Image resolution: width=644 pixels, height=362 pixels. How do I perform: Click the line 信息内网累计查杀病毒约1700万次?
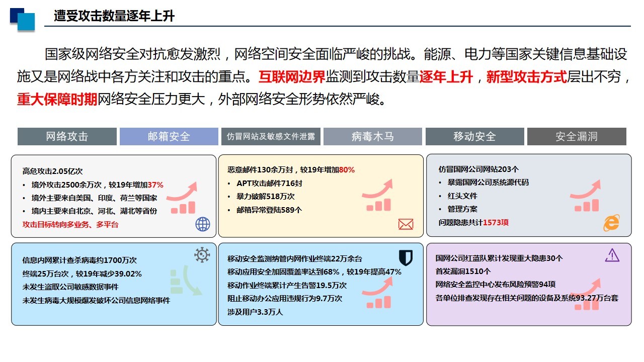point(79,260)
